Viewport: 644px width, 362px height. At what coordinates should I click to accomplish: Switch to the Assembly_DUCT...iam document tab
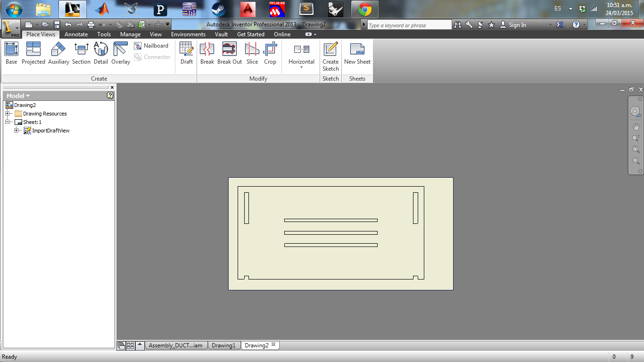tap(176, 346)
